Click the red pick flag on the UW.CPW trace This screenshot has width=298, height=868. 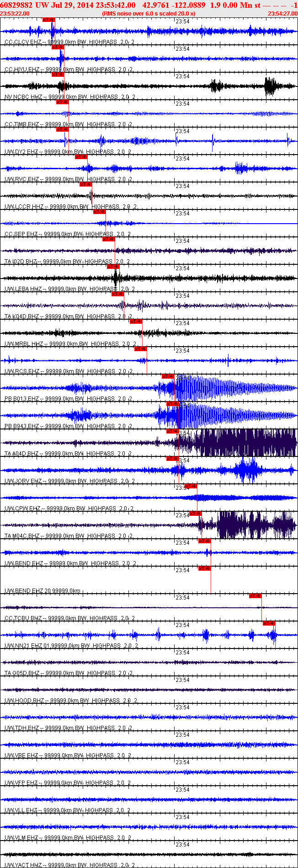point(191,486)
